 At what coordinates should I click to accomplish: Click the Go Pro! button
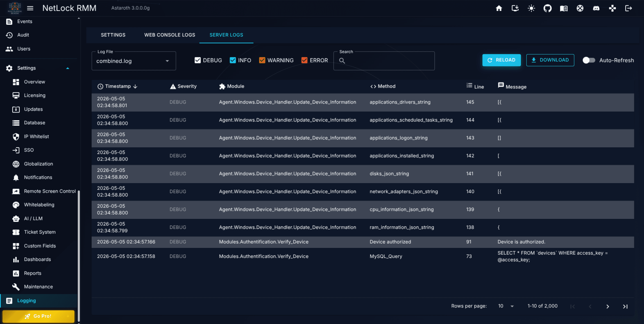click(38, 316)
